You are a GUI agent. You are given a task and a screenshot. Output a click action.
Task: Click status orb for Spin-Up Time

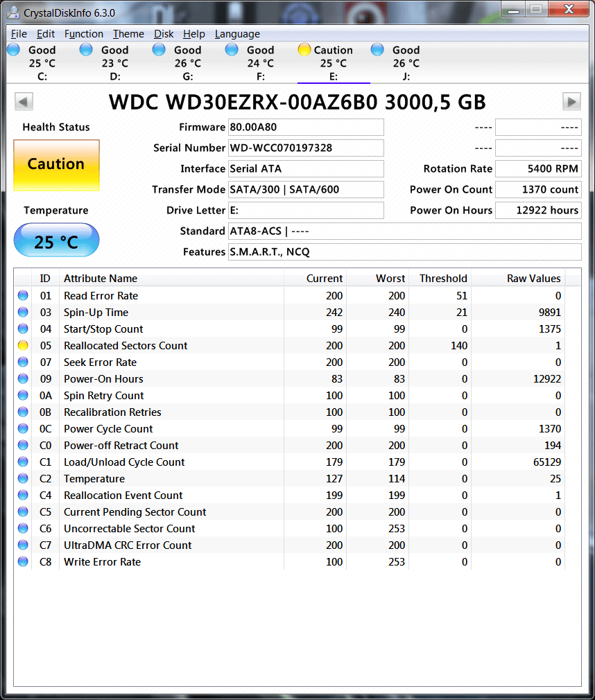click(23, 312)
